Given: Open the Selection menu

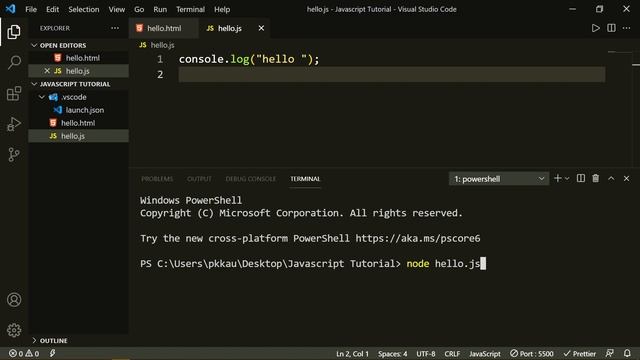Looking at the screenshot, I should tap(84, 9).
